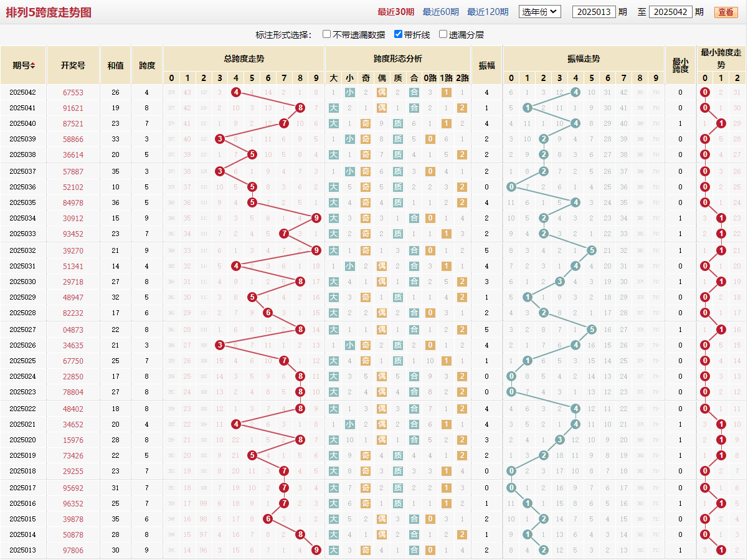Click the 大 tag in row 2025041
Screen dimensions: 748x560
(x=334, y=108)
